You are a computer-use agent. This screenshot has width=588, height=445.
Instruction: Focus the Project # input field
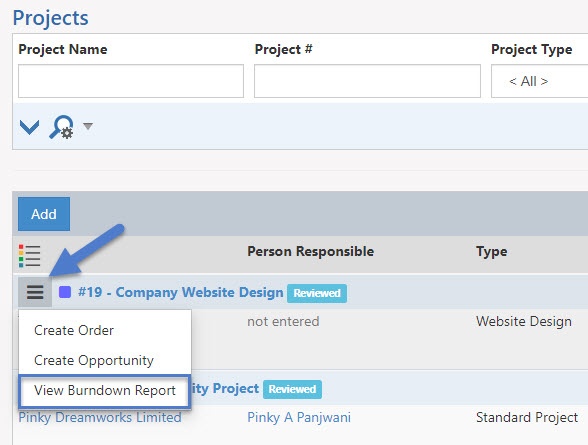pyautogui.click(x=367, y=81)
